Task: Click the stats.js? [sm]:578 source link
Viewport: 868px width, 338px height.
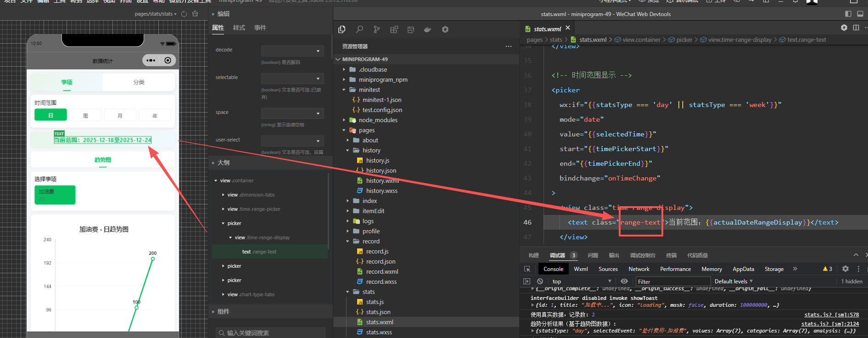Action: click(831, 315)
